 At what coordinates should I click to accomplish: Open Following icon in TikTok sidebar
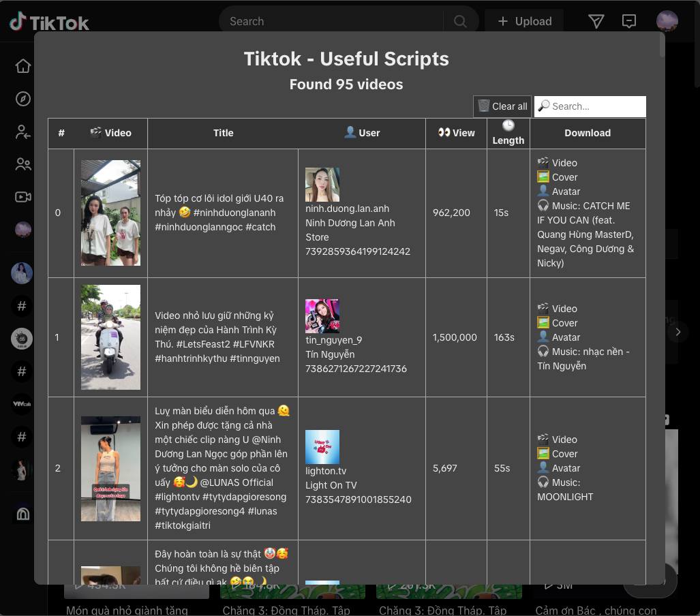click(x=22, y=132)
